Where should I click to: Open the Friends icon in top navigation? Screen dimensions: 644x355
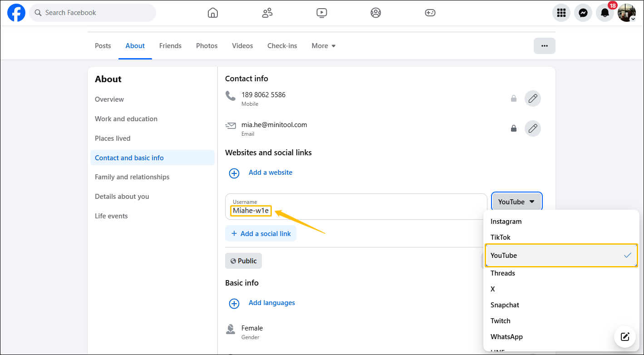[x=267, y=13]
